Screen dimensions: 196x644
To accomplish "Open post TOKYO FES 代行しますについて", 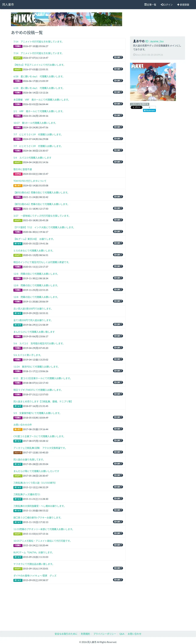I will 30,181.
